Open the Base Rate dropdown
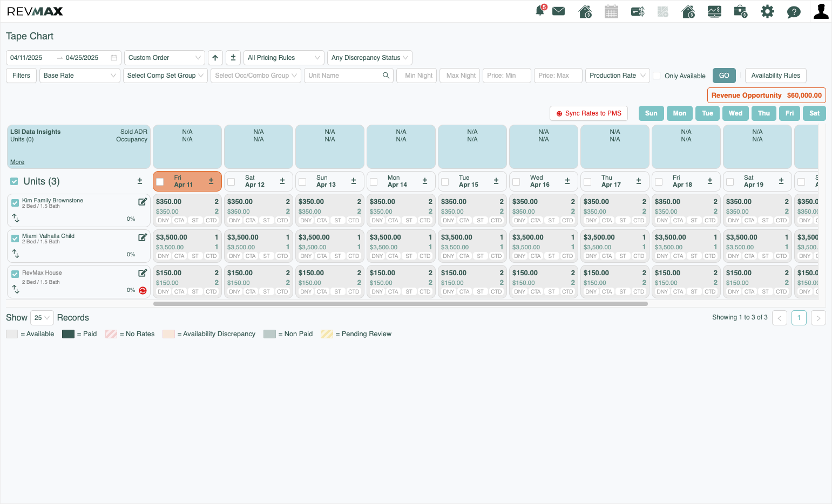This screenshot has height=504, width=832. (x=80, y=76)
